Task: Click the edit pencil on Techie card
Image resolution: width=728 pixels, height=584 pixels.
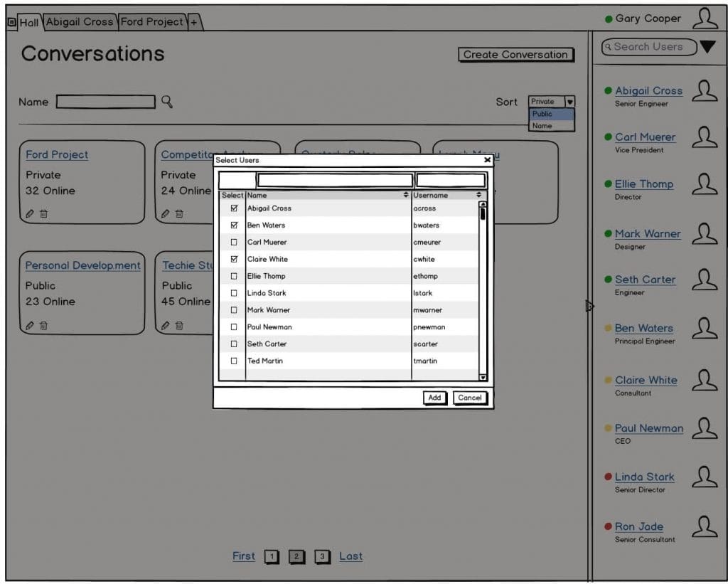Action: [165, 326]
